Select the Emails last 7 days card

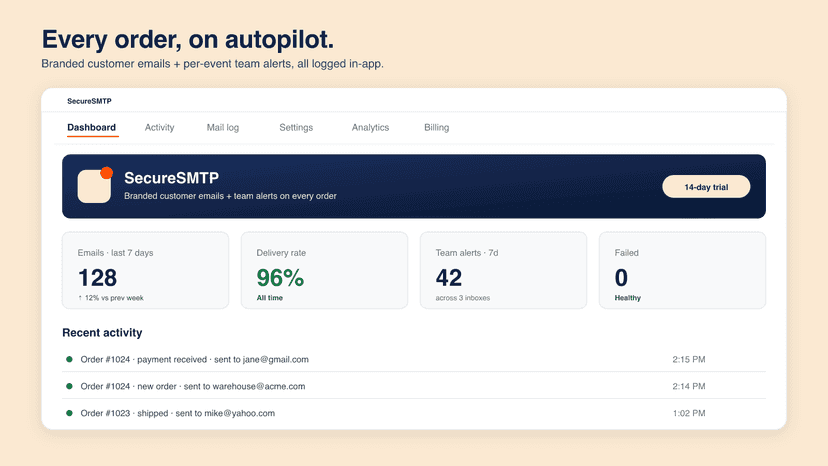[x=145, y=270]
